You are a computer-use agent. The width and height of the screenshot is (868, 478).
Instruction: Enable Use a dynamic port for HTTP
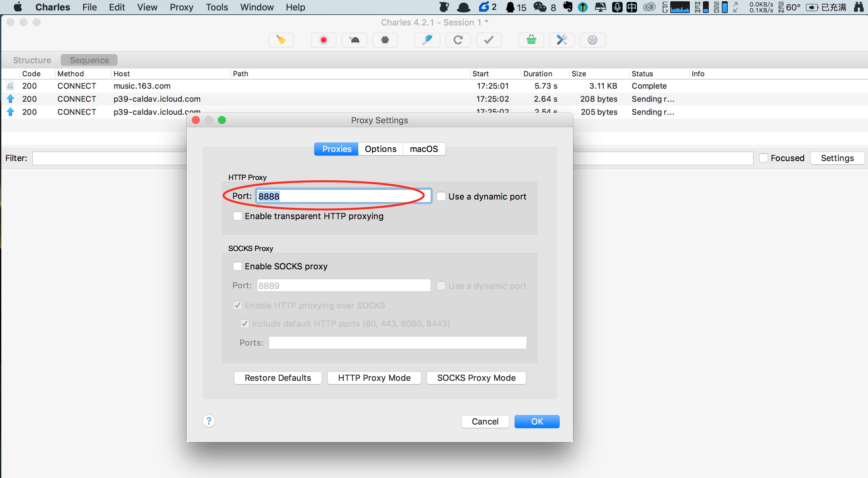tap(441, 196)
